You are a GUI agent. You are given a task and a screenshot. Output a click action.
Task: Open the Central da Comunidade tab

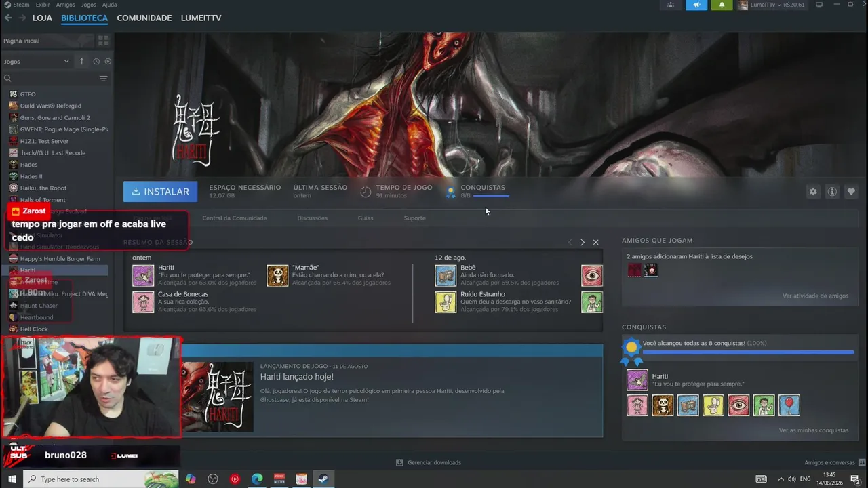[x=235, y=218]
